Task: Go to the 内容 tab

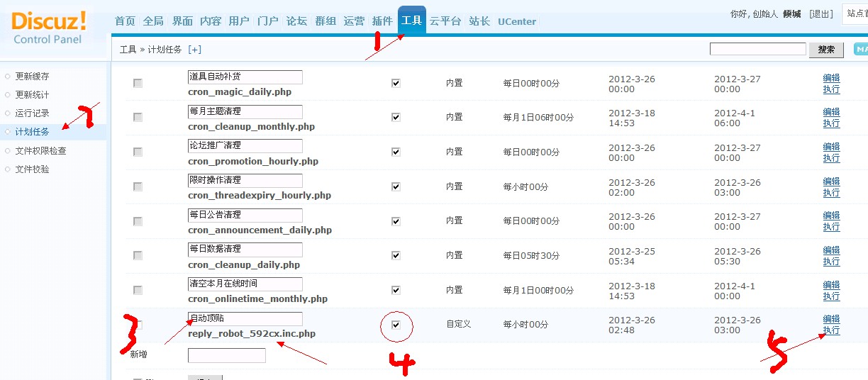Action: click(211, 21)
